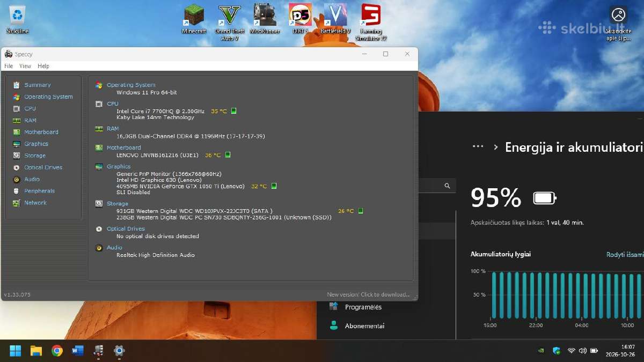
Task: Open the Windows Start menu
Action: pyautogui.click(x=15, y=351)
